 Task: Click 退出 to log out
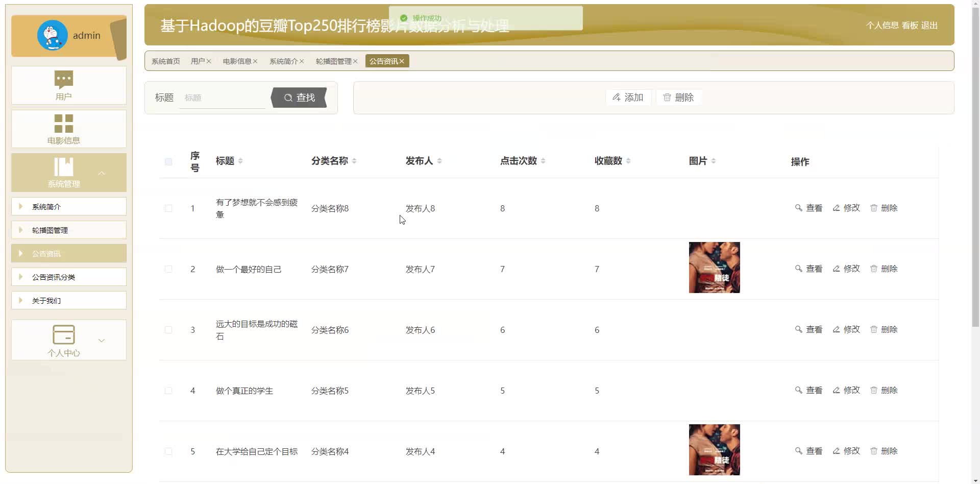(x=929, y=25)
